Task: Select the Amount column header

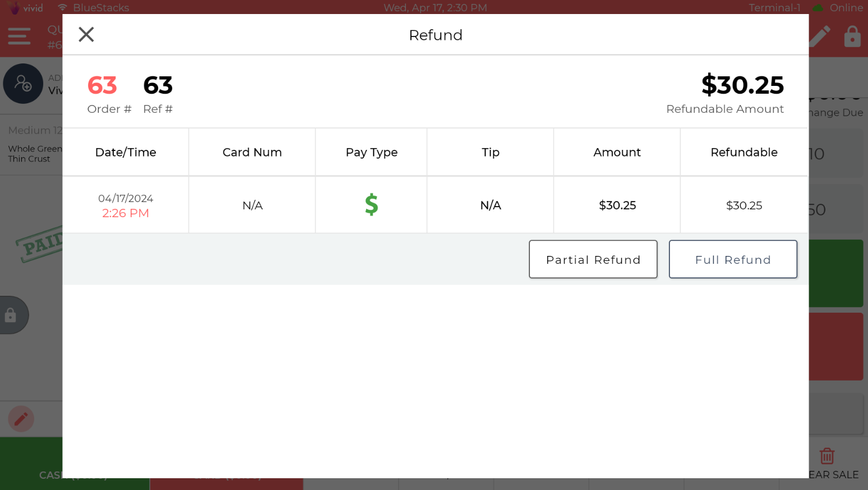Action: click(617, 152)
